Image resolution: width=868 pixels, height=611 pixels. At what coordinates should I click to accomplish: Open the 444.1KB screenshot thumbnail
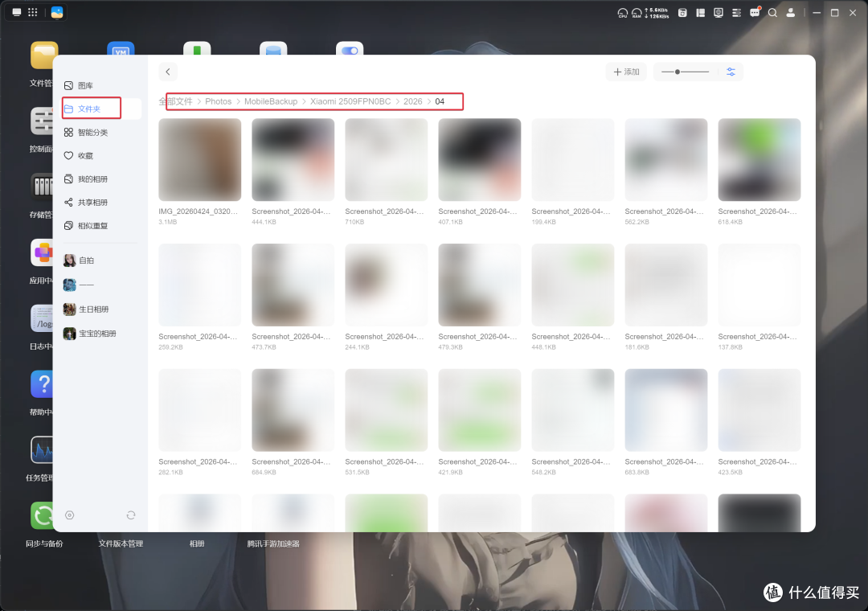coord(293,159)
